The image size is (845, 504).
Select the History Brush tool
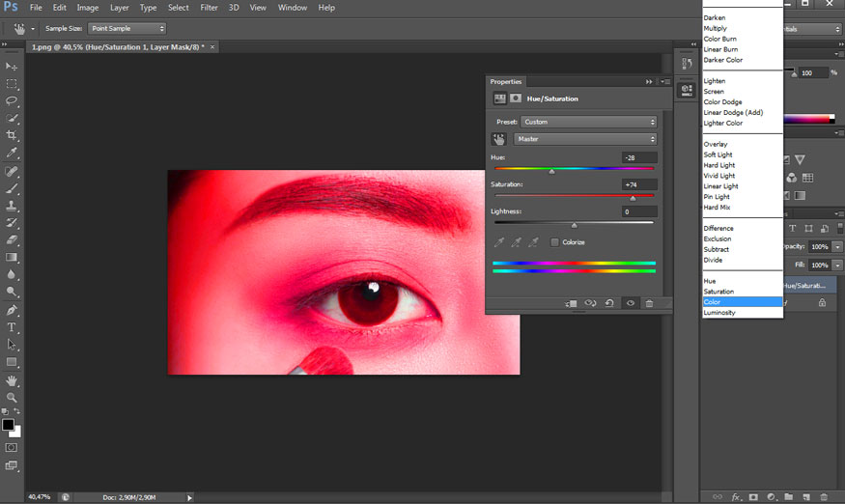click(12, 223)
